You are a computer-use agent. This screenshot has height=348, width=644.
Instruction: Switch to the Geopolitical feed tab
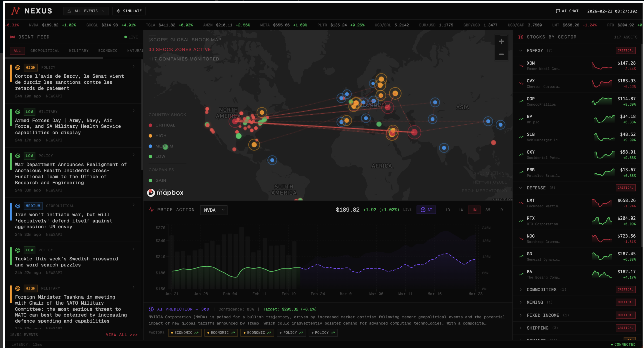[45, 51]
